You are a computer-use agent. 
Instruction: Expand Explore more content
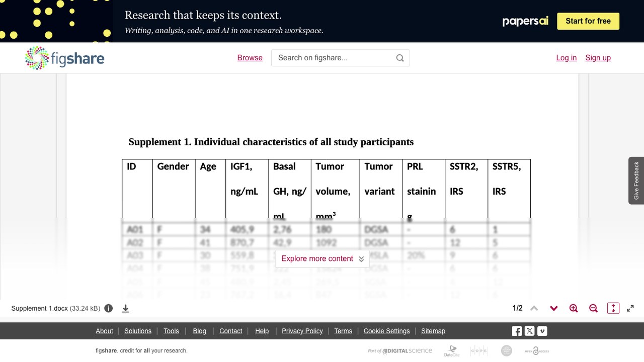(323, 258)
